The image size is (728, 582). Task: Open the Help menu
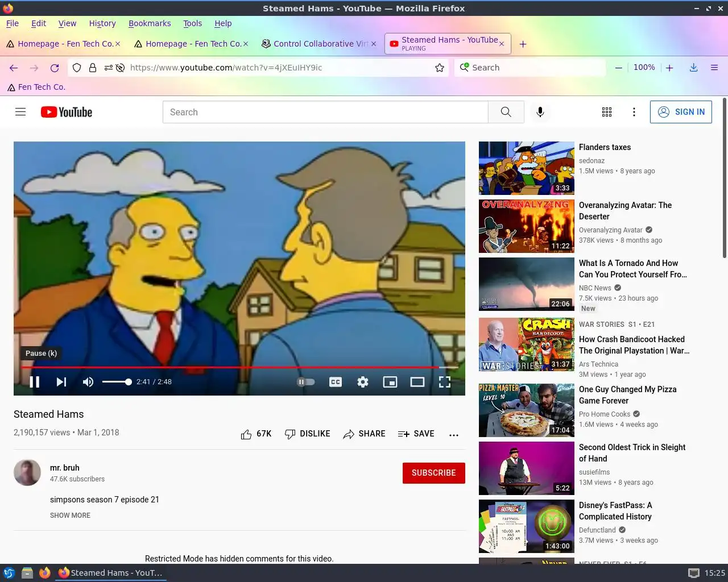pos(223,23)
